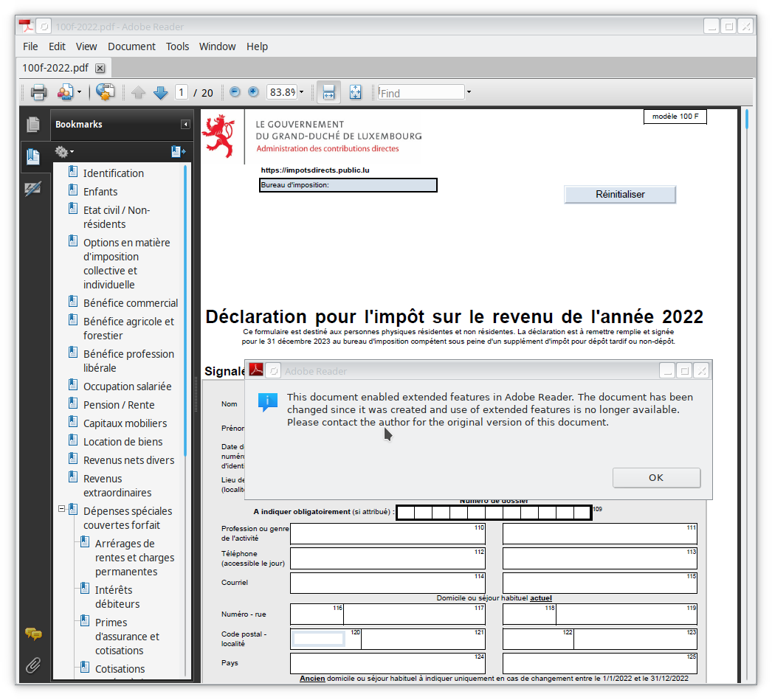
Task: Open the zoom percentage dropdown
Action: coord(301,93)
